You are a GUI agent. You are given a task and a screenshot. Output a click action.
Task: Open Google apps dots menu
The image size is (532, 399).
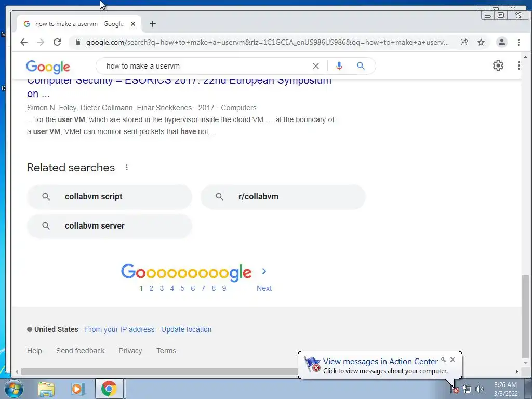coord(519,65)
